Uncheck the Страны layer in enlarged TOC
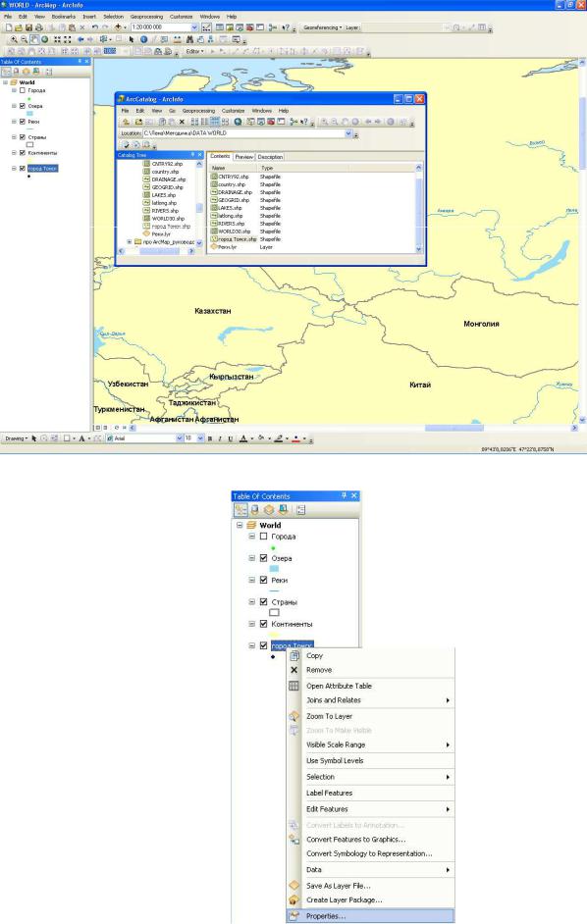Screen dimensions: 587x924 pos(264,601)
